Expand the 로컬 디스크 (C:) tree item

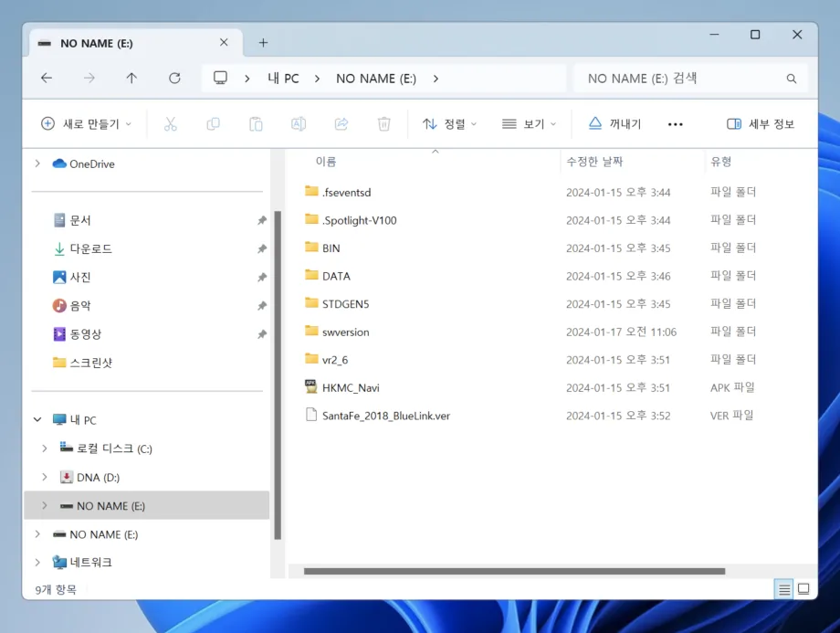[43, 448]
